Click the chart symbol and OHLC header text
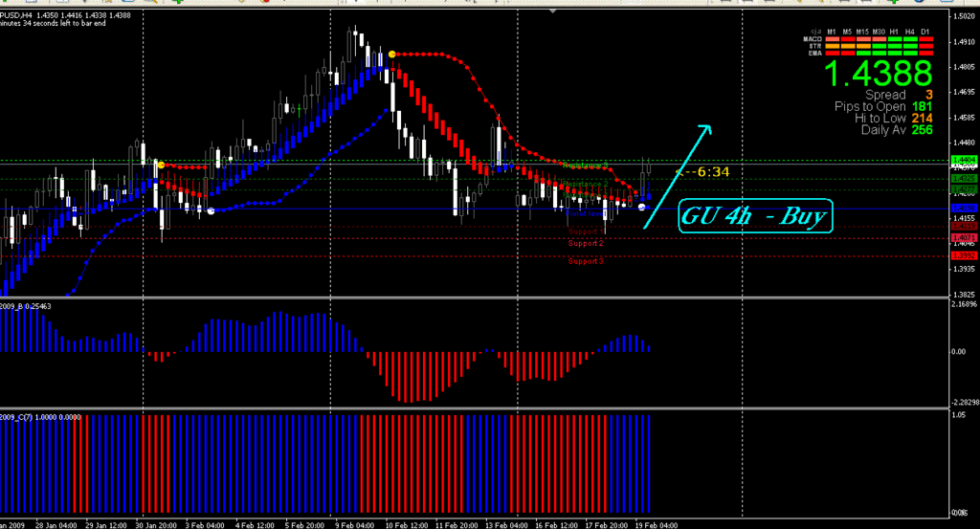Screen dimensions: 980x529 point(66,15)
